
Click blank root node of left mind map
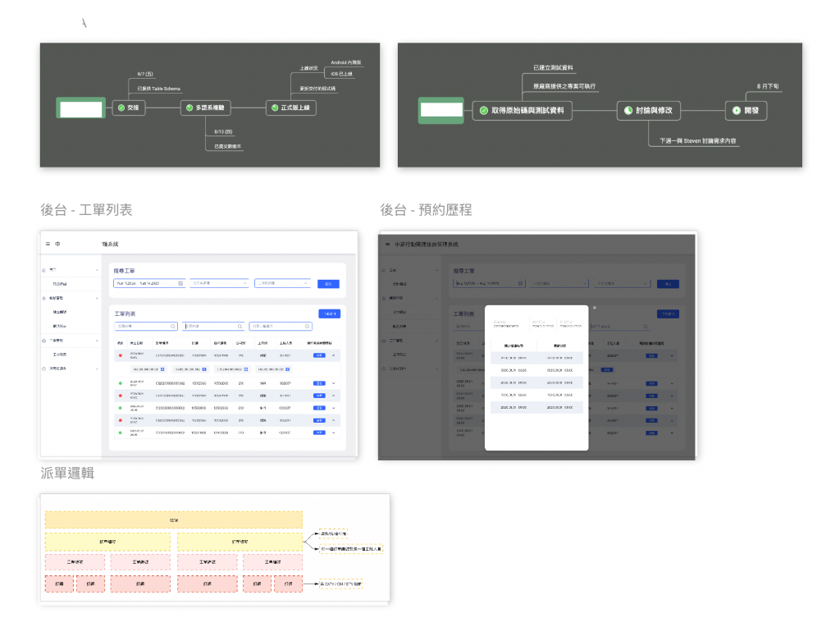point(81,109)
